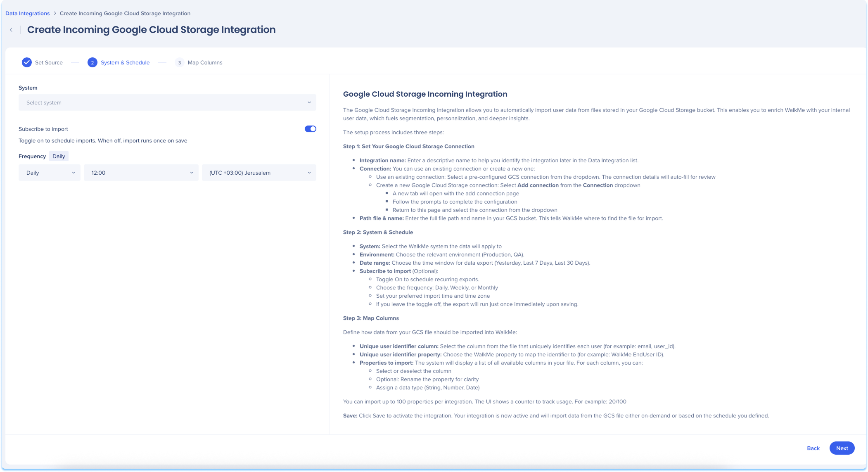
Task: Click the line Choose the frequency: Daily, Weekly, or Monthly
Action: coord(437,287)
